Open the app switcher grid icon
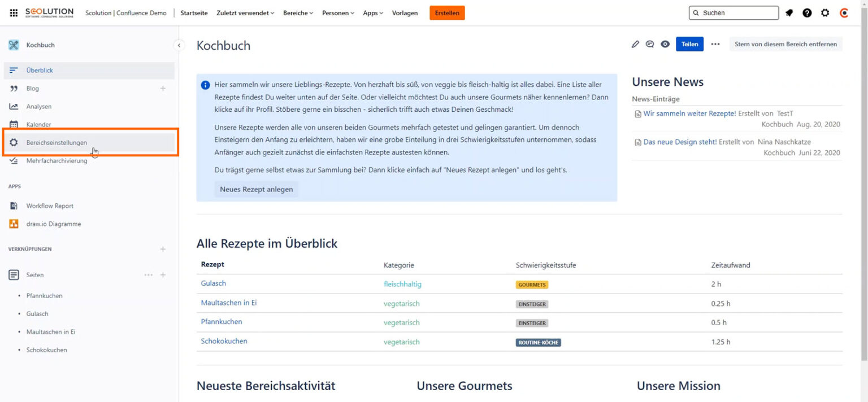Screen dimensions: 868x402 point(14,13)
